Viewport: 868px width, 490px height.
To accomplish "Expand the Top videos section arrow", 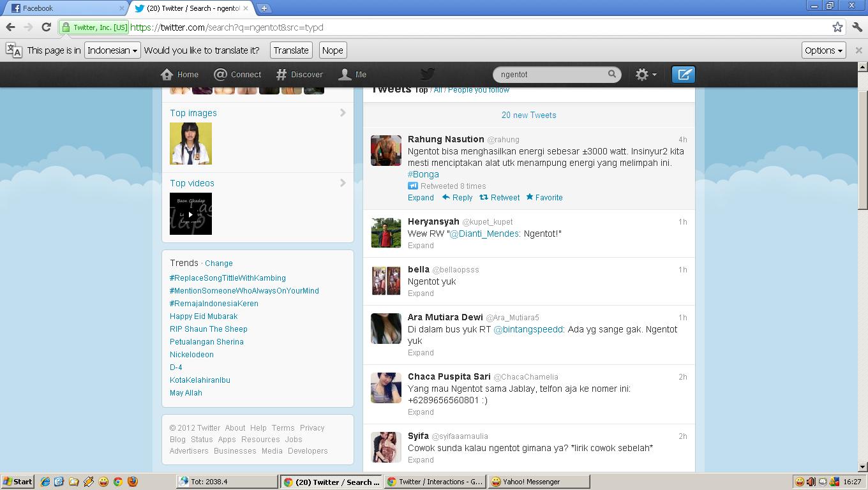I will pos(343,183).
